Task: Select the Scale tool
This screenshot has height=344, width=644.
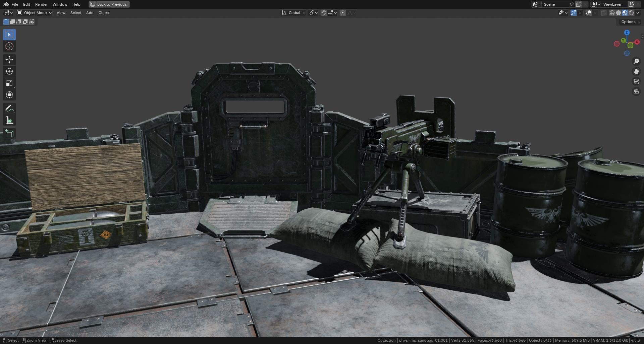Action: (9, 83)
